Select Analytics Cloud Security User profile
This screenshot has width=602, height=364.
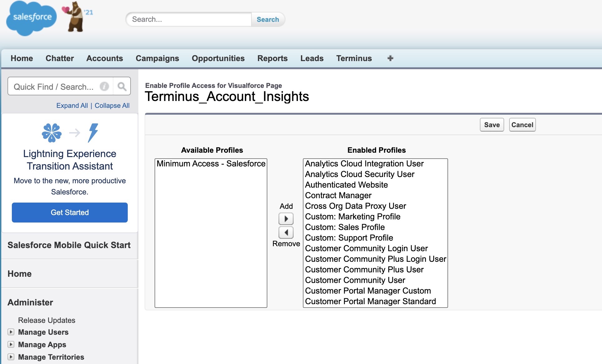click(x=375, y=174)
